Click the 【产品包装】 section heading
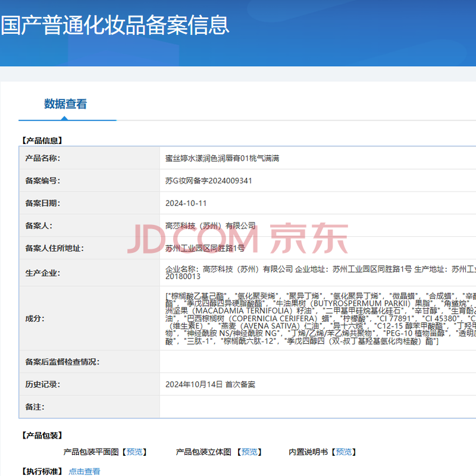Image resolution: width=476 pixels, height=476 pixels. [42, 436]
